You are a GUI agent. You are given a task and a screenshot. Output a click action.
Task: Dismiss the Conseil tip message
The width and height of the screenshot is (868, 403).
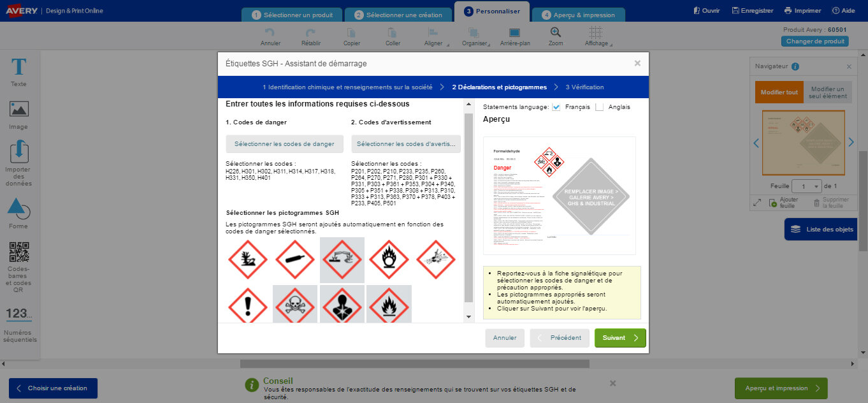(612, 383)
